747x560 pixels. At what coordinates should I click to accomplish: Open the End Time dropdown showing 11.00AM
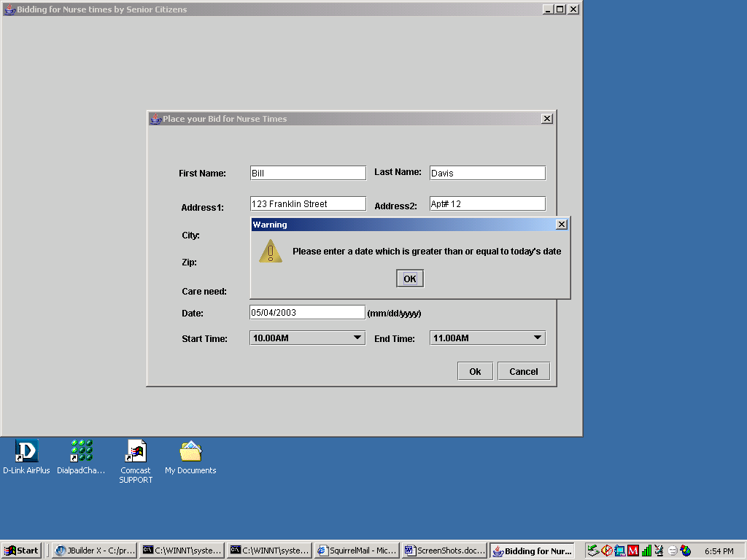click(487, 338)
